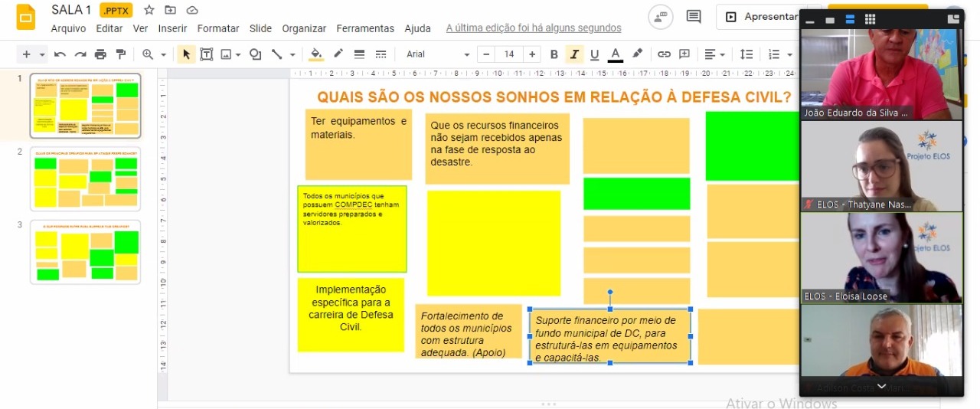Select slide 3 thumbnail
Screen dimensions: 980x409
(86, 252)
